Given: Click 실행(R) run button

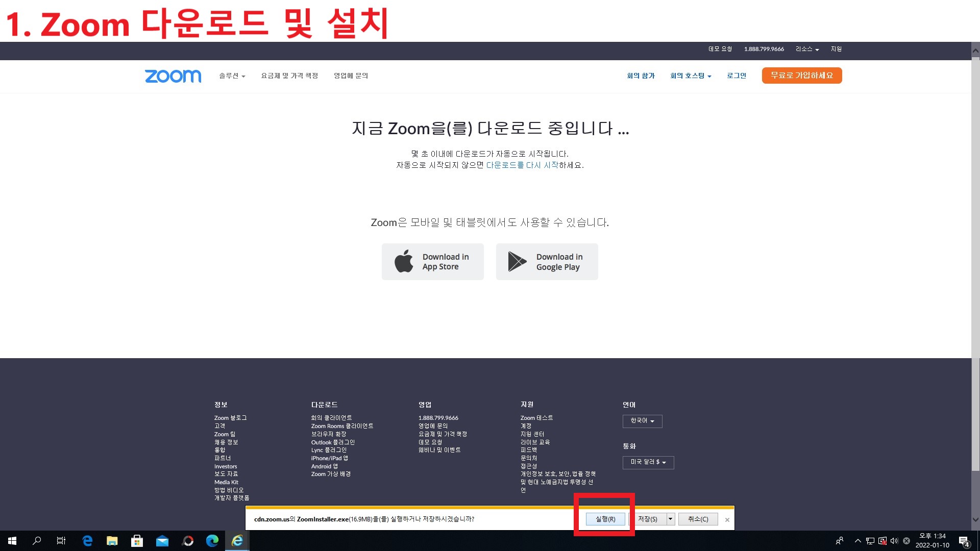Looking at the screenshot, I should coord(605,519).
